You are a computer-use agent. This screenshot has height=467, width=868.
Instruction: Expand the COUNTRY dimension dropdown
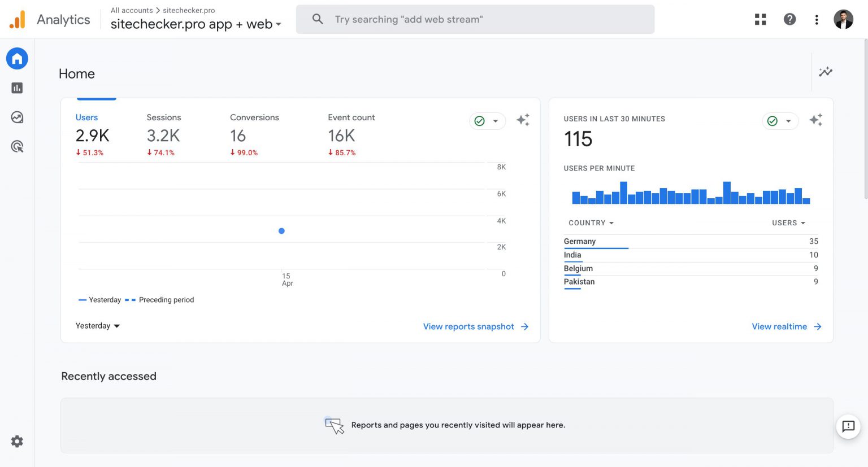[591, 222]
